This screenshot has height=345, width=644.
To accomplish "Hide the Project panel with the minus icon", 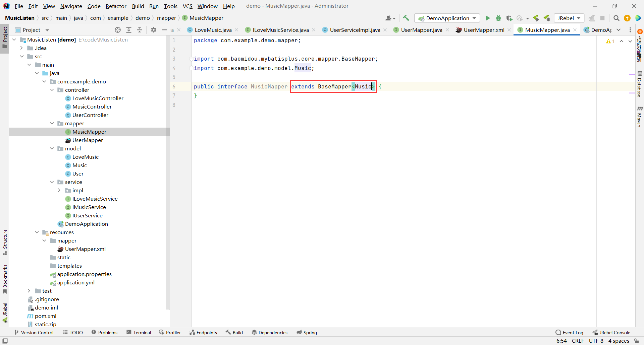I will pos(164,30).
